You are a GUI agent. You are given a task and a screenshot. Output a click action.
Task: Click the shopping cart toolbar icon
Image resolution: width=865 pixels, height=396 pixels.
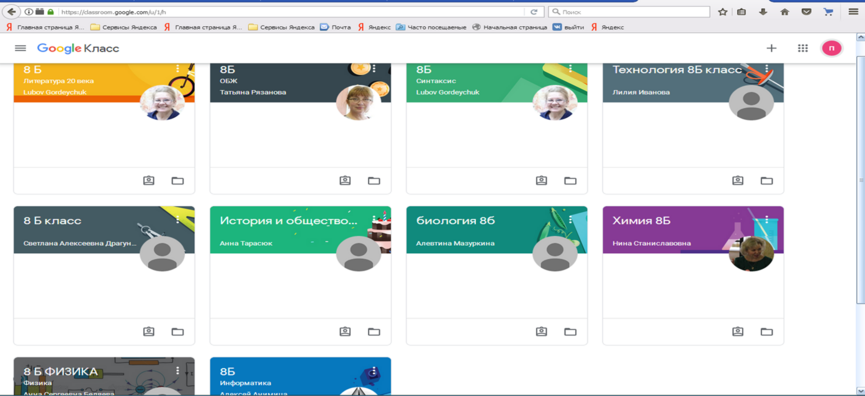[x=827, y=12]
